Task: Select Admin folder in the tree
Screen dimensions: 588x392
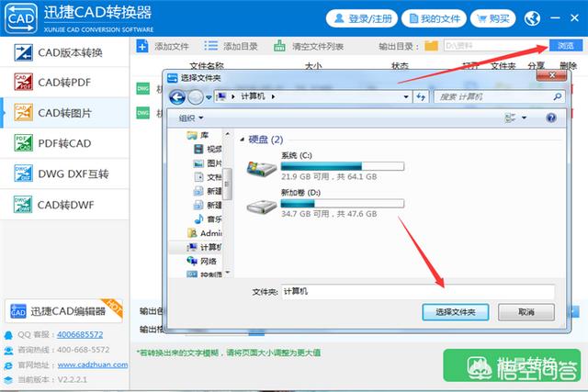Action: (x=204, y=233)
